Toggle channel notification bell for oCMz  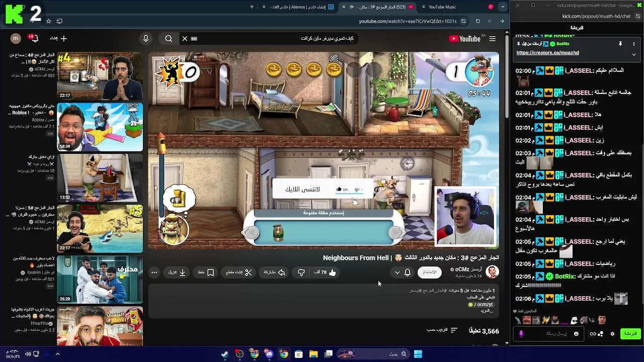(408, 273)
